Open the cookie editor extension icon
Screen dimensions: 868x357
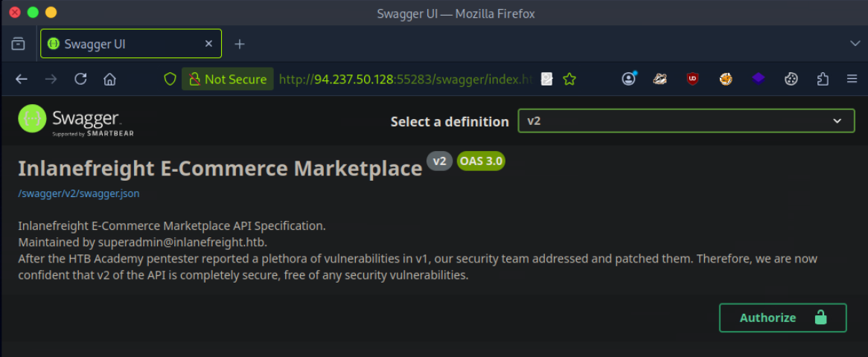792,79
